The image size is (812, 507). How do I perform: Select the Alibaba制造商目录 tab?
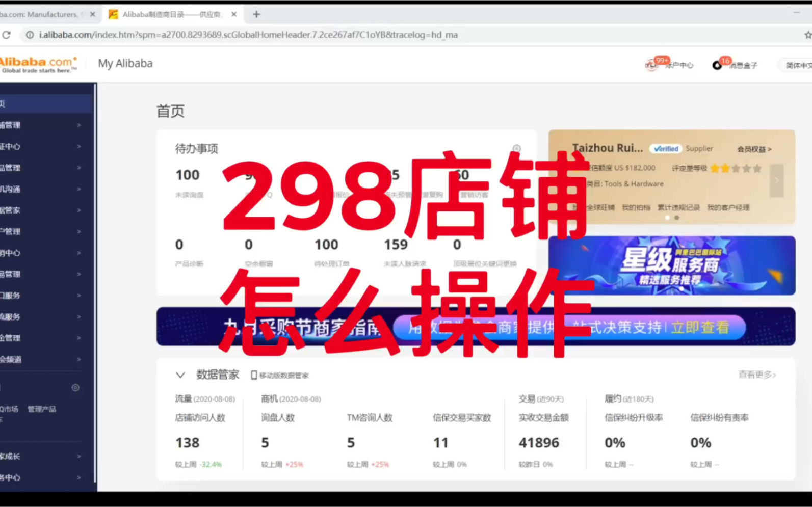pyautogui.click(x=172, y=14)
